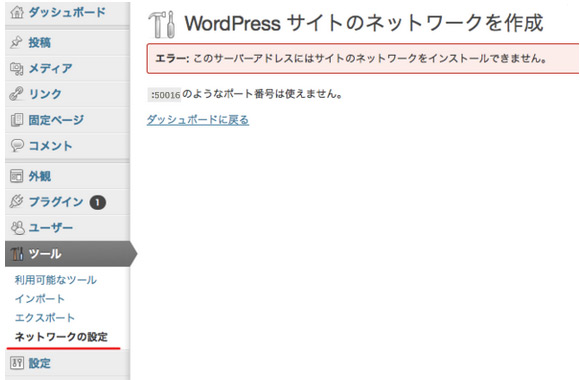The image size is (580, 380).
Task: Click the Dashboard house icon
Action: [x=17, y=12]
